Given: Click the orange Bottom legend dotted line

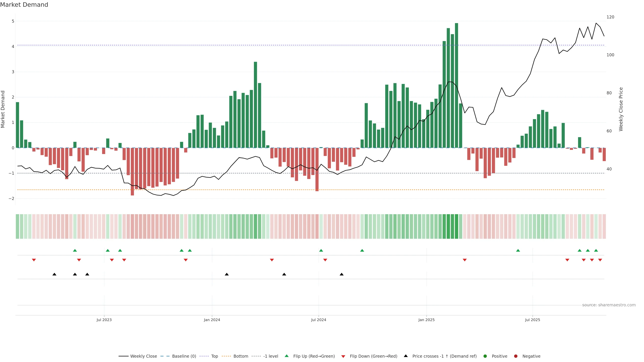Looking at the screenshot, I should [x=227, y=356].
